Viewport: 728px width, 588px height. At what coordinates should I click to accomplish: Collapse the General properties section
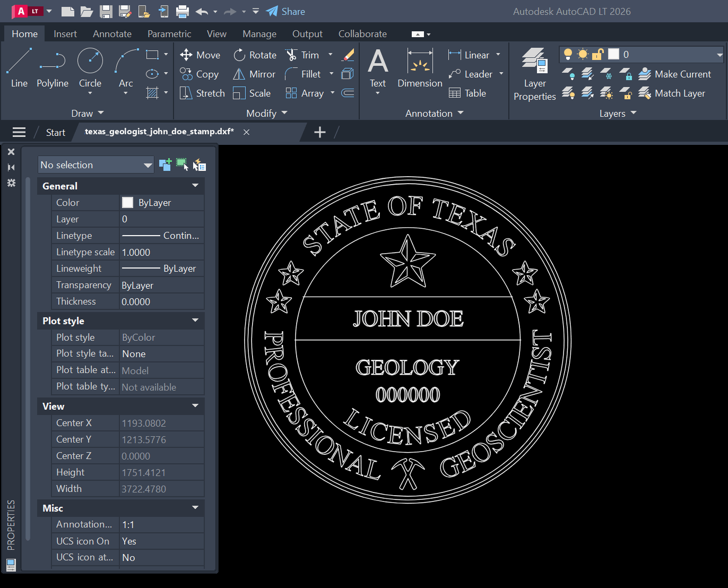click(x=195, y=186)
